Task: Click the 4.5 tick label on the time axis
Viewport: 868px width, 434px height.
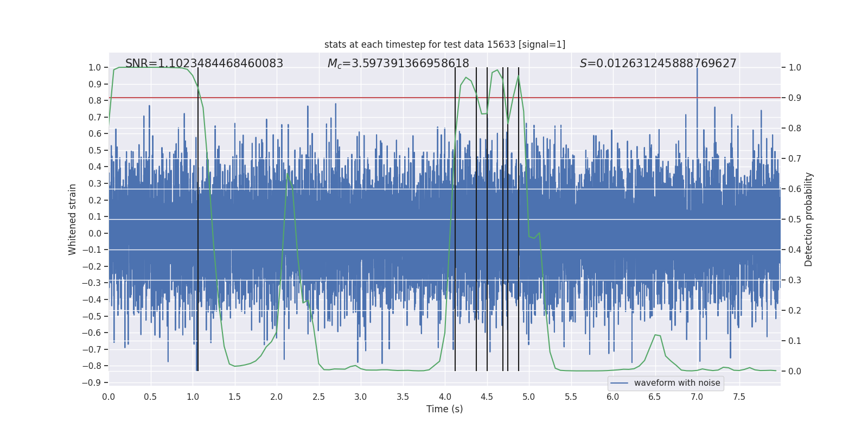Action: pos(487,397)
